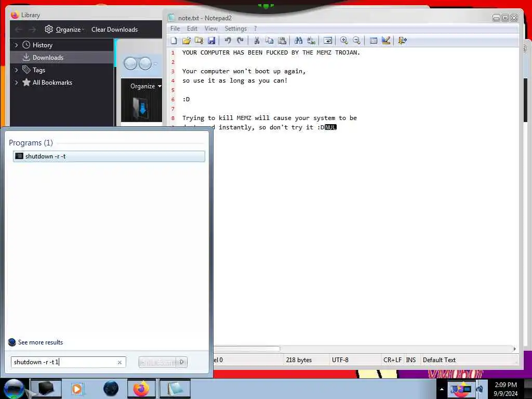This screenshot has width=532, height=399.
Task: Click the Shut down button
Action: pyautogui.click(x=158, y=362)
